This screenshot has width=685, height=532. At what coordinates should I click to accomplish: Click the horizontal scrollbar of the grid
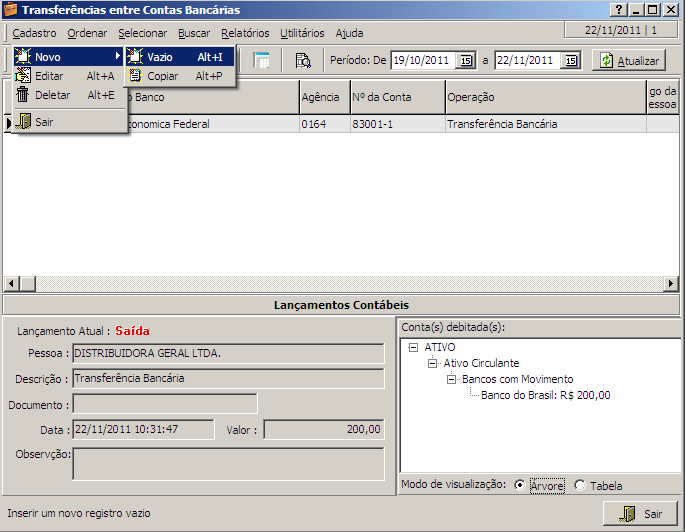[340, 284]
